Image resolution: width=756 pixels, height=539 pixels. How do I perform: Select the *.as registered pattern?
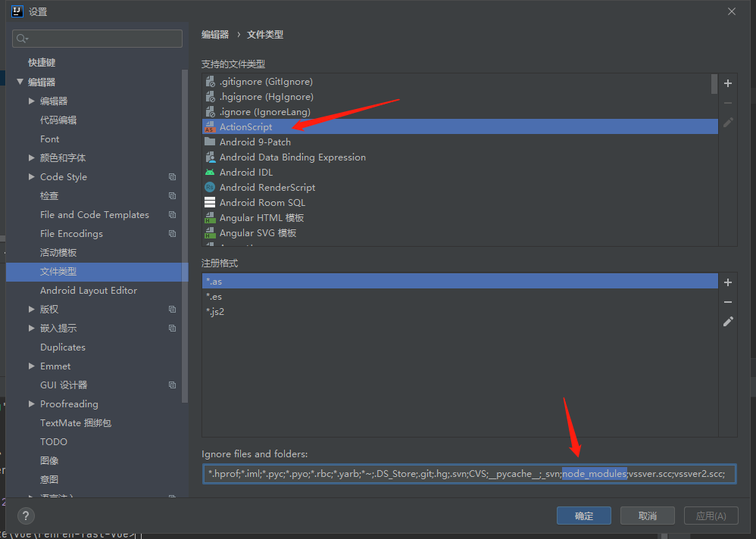(460, 282)
